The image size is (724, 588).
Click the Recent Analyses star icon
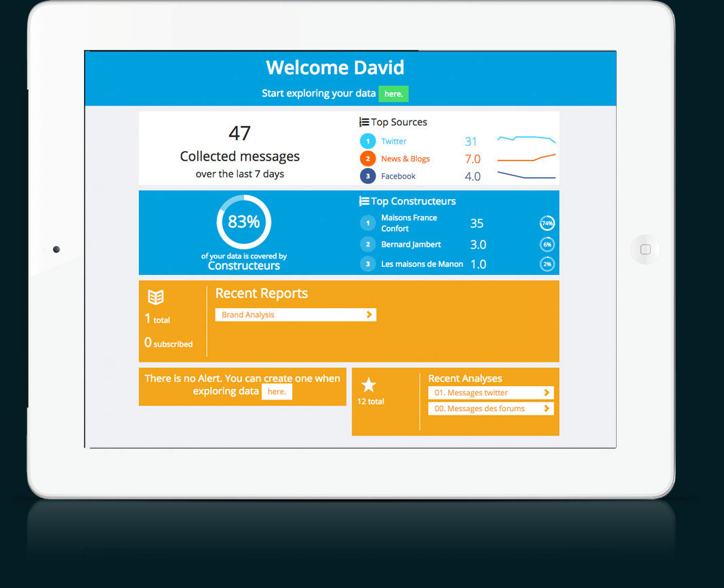pyautogui.click(x=369, y=385)
